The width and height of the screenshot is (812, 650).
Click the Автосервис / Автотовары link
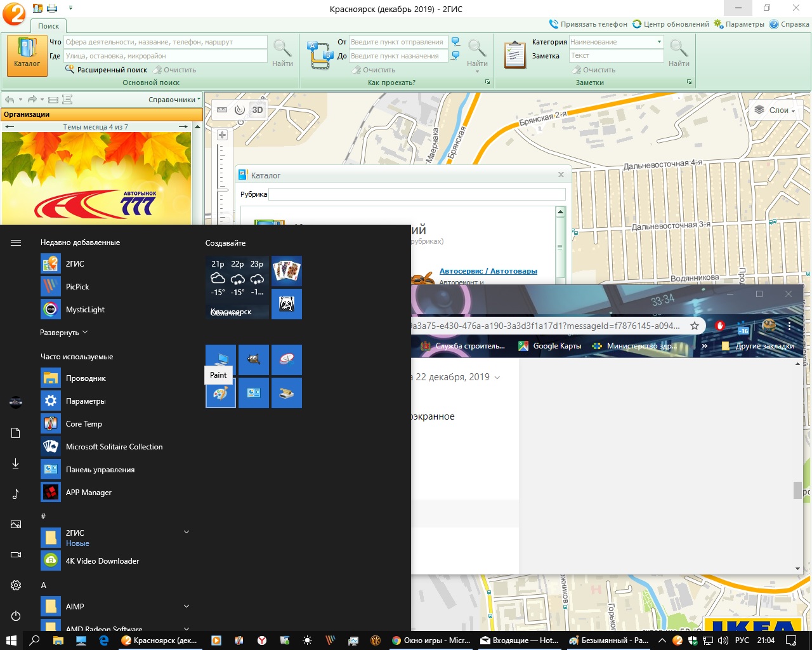[488, 271]
